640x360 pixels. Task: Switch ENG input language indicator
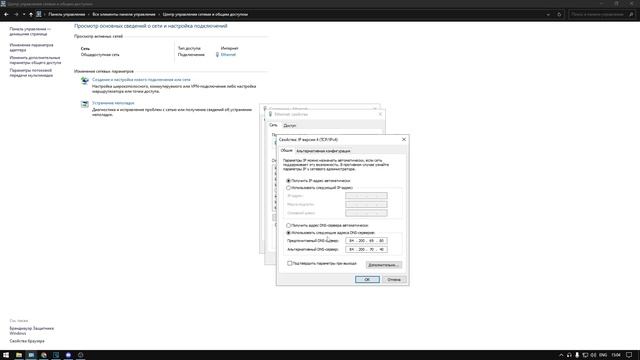(x=603, y=355)
